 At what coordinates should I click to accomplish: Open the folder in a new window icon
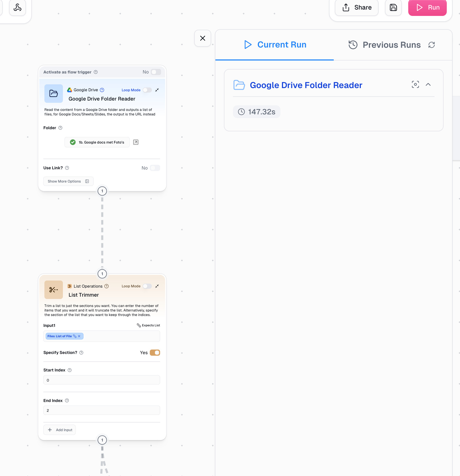coord(136,142)
